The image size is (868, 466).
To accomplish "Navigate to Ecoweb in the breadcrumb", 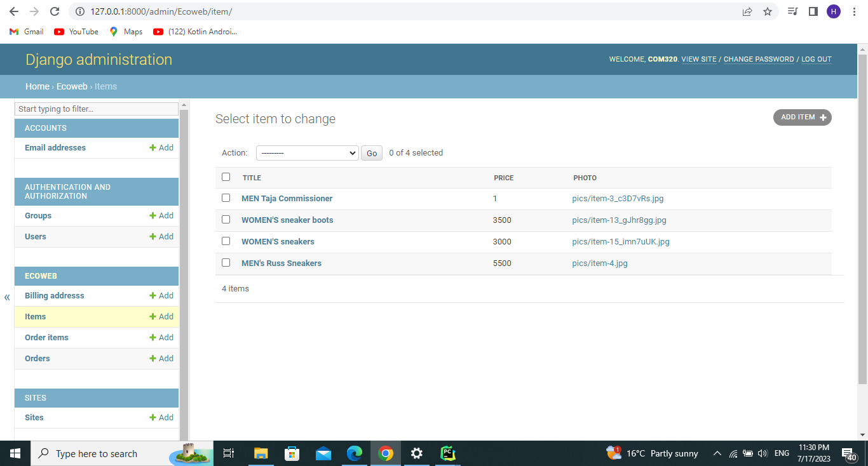I will (x=72, y=86).
